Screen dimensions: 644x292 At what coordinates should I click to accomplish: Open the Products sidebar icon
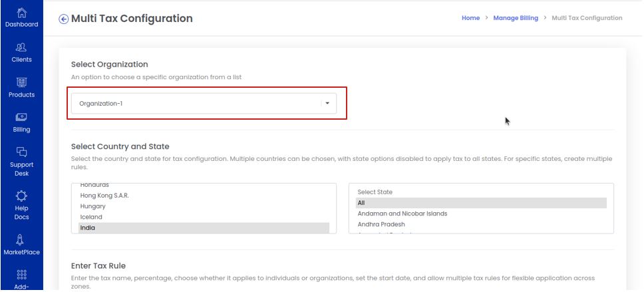tap(21, 82)
